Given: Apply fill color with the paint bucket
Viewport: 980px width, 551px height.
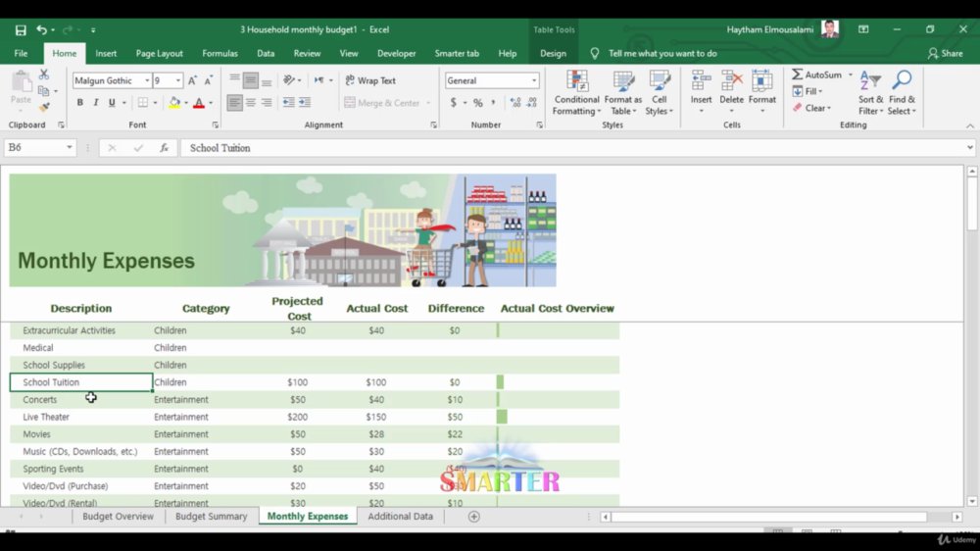Looking at the screenshot, I should (x=174, y=103).
